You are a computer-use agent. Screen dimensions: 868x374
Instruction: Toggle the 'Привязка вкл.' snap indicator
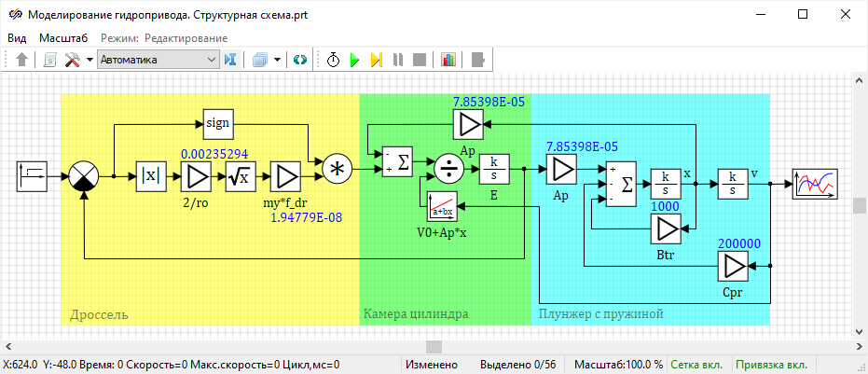pyautogui.click(x=773, y=365)
